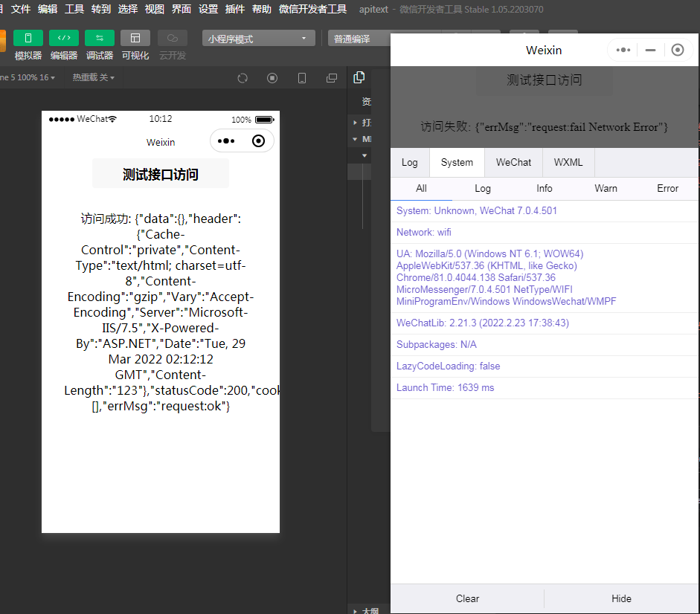Click the phone device icon in simulator toolbar
The height and width of the screenshot is (614, 700).
(x=302, y=78)
